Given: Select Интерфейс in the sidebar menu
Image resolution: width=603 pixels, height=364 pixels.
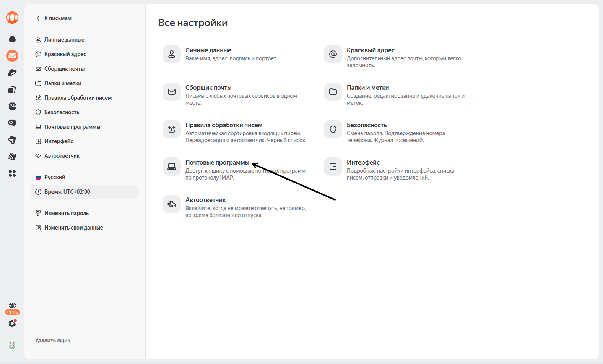Looking at the screenshot, I should click(x=59, y=141).
